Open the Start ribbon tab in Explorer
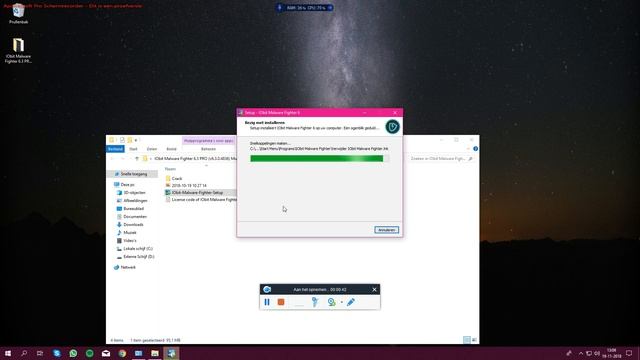The height and width of the screenshot is (360, 640). coord(133,149)
